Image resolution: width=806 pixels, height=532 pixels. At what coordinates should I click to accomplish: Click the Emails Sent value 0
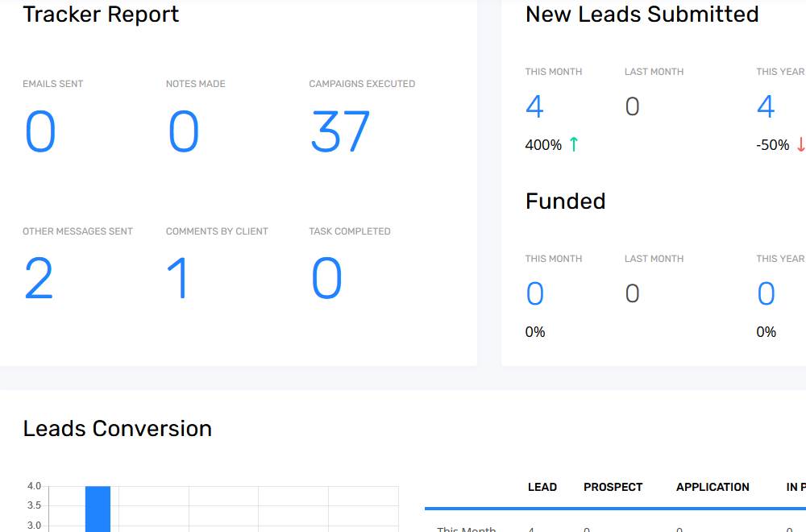tap(40, 131)
